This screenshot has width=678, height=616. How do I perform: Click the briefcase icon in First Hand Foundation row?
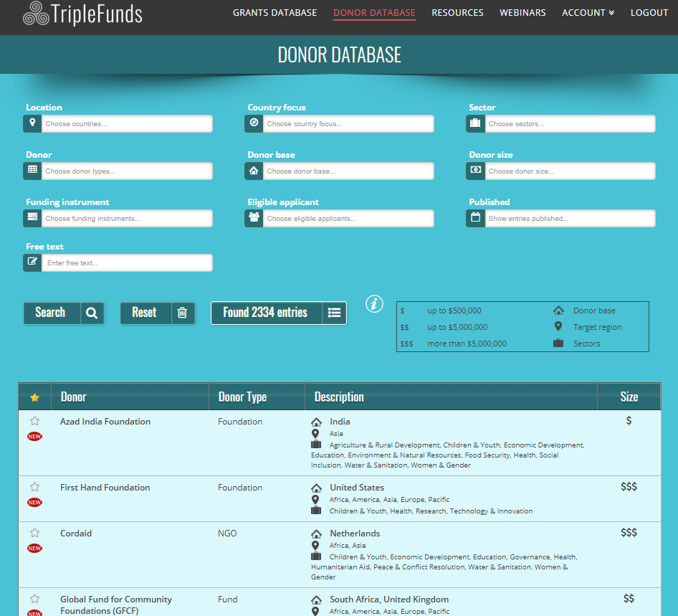click(x=316, y=511)
